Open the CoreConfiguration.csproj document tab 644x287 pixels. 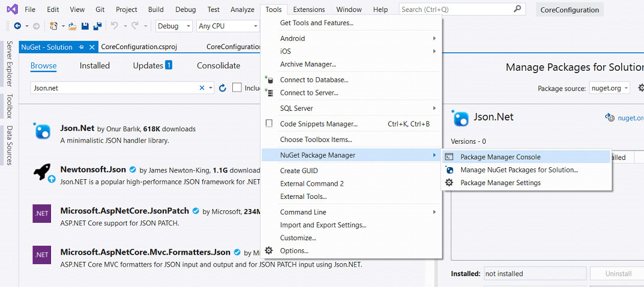point(139,47)
